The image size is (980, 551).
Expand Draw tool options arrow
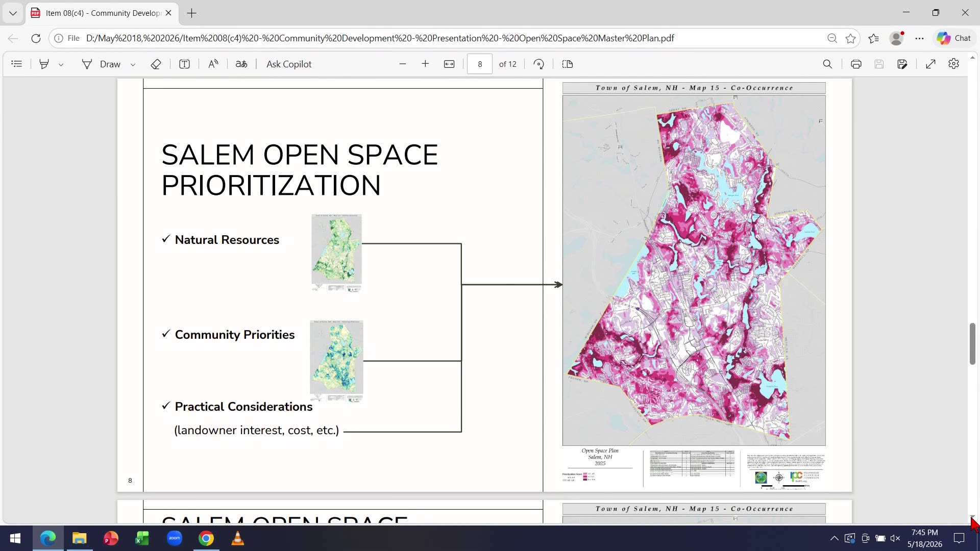click(133, 65)
